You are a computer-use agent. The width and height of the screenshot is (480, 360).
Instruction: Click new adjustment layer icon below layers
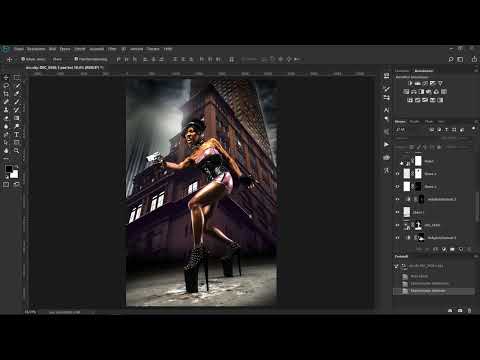[x=444, y=249]
